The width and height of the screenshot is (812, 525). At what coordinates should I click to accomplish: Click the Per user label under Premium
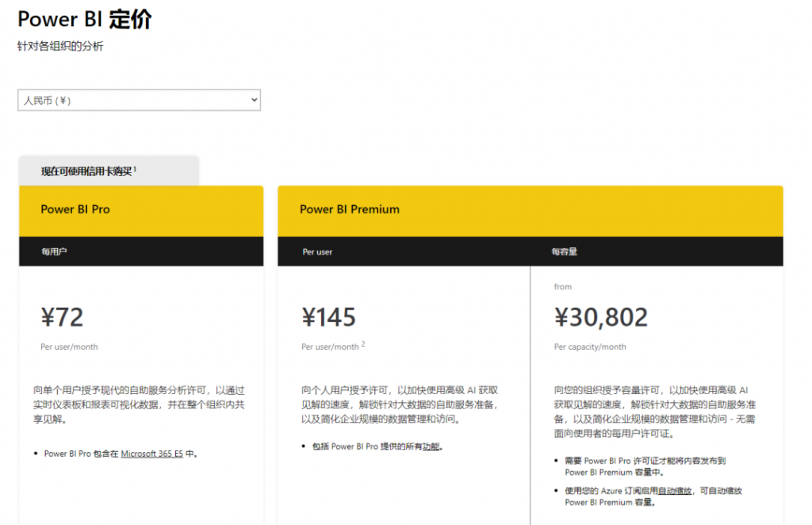(317, 252)
